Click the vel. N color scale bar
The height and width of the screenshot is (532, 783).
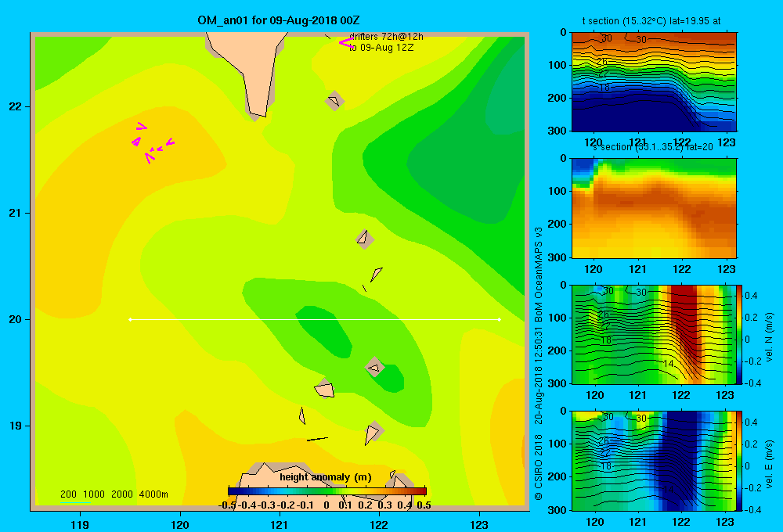[740, 334]
